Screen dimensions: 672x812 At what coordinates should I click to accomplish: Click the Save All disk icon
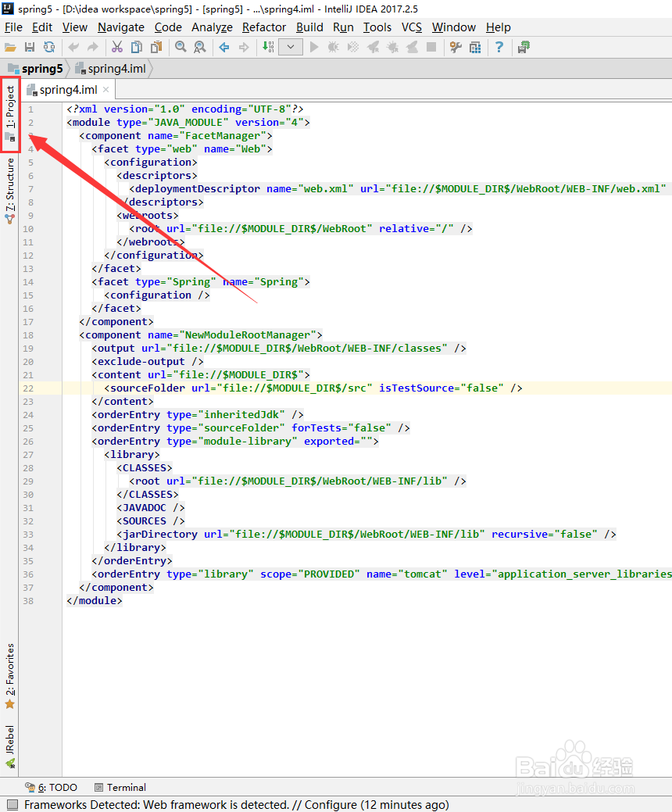30,48
